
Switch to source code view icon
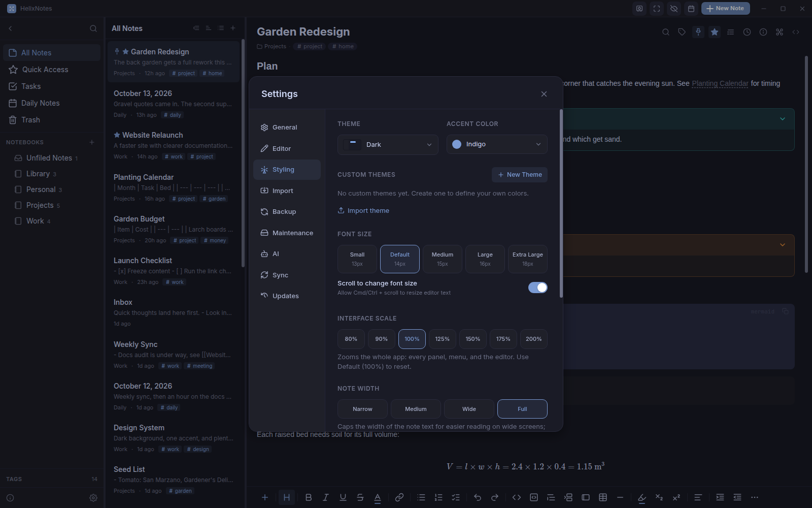[796, 32]
